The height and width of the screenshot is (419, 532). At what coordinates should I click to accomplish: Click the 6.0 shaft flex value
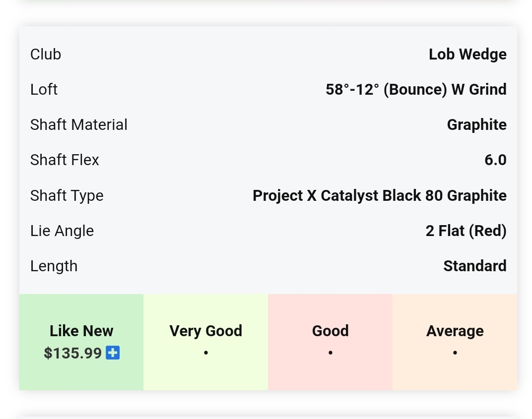(x=495, y=160)
